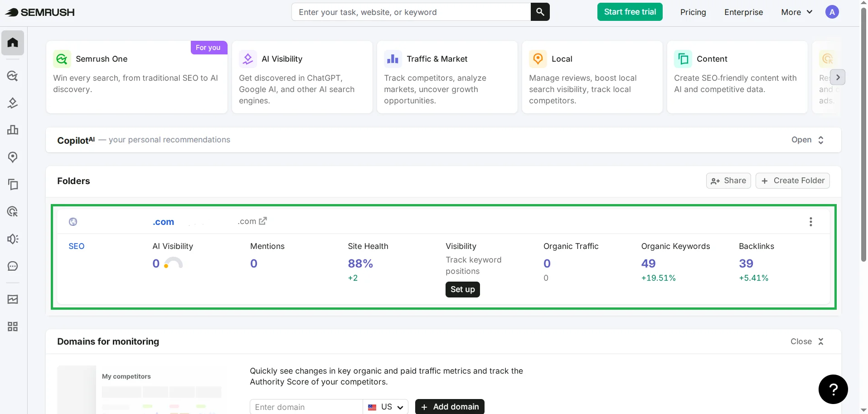
Task: Open the megaphone sidebar icon
Action: (13, 239)
